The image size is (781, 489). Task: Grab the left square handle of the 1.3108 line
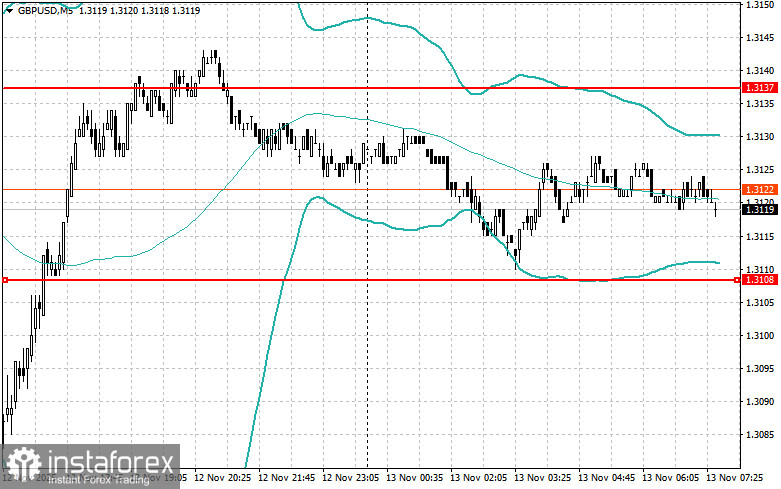(5, 280)
